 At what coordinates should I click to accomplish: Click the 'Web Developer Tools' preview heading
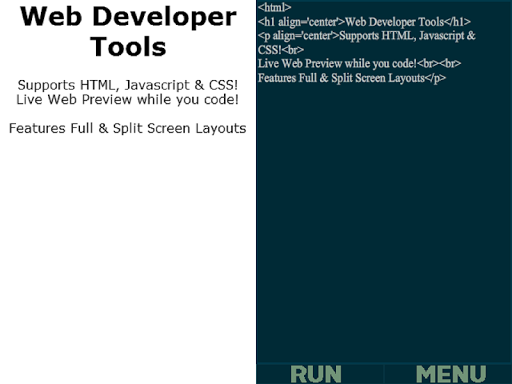(128, 31)
